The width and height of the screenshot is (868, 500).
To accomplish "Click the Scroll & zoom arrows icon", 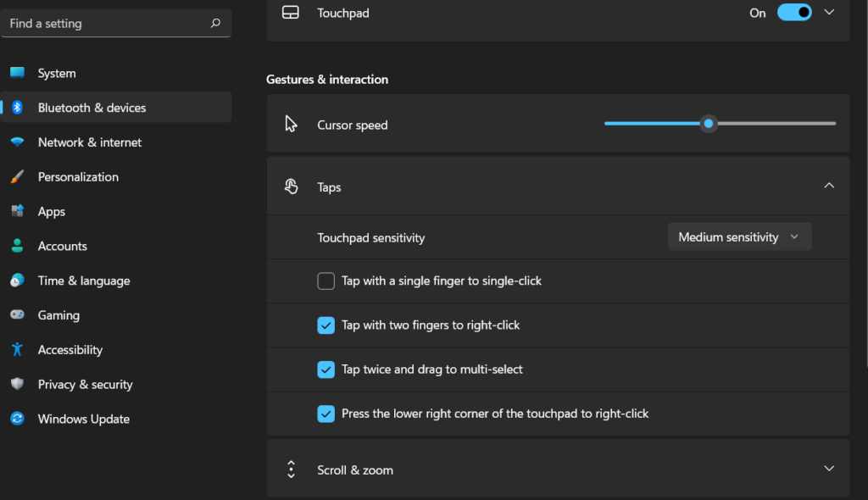I will (292, 469).
